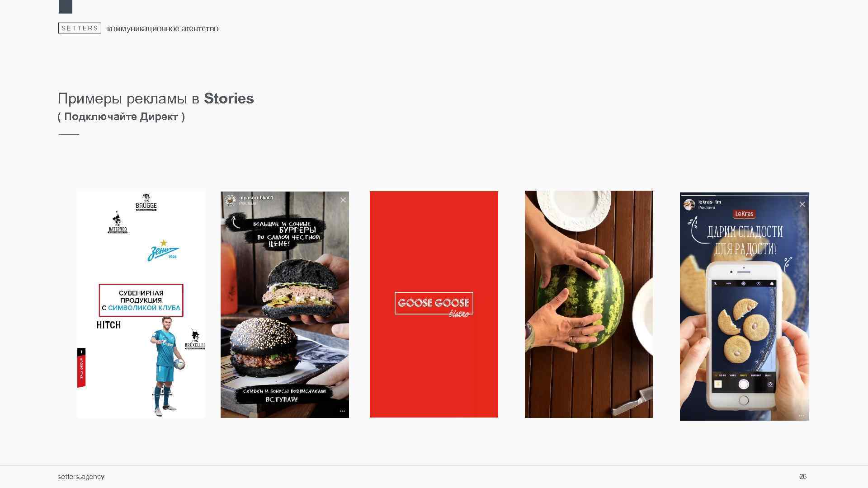Click the Zenit 1925 club logo
This screenshot has width=868, height=488.
(x=163, y=251)
